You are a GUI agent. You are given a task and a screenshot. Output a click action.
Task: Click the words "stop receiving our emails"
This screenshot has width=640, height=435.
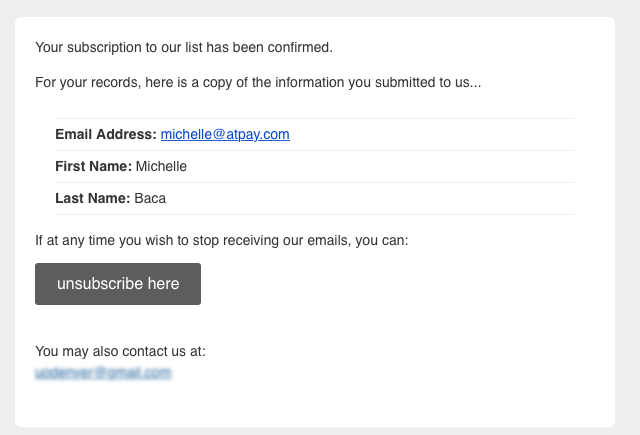pyautogui.click(x=270, y=240)
